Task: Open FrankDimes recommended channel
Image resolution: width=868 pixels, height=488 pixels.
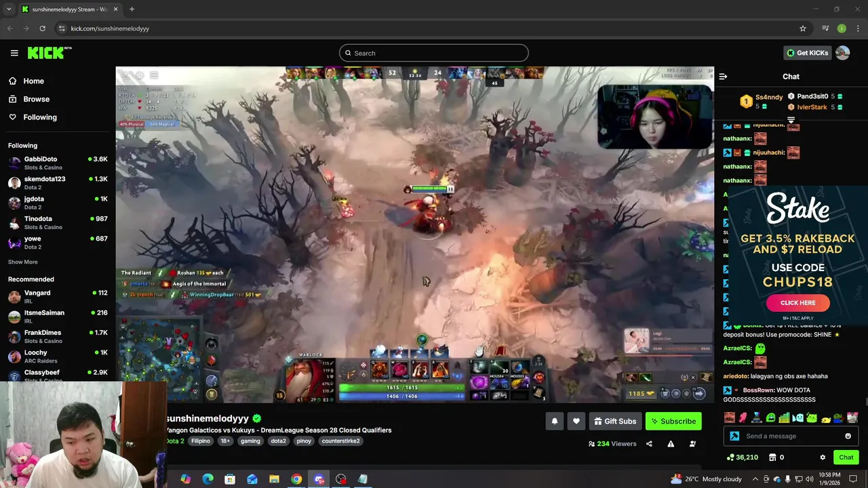Action: point(58,336)
